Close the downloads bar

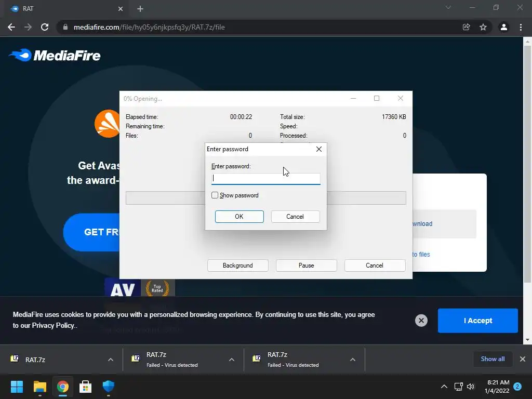click(x=523, y=359)
